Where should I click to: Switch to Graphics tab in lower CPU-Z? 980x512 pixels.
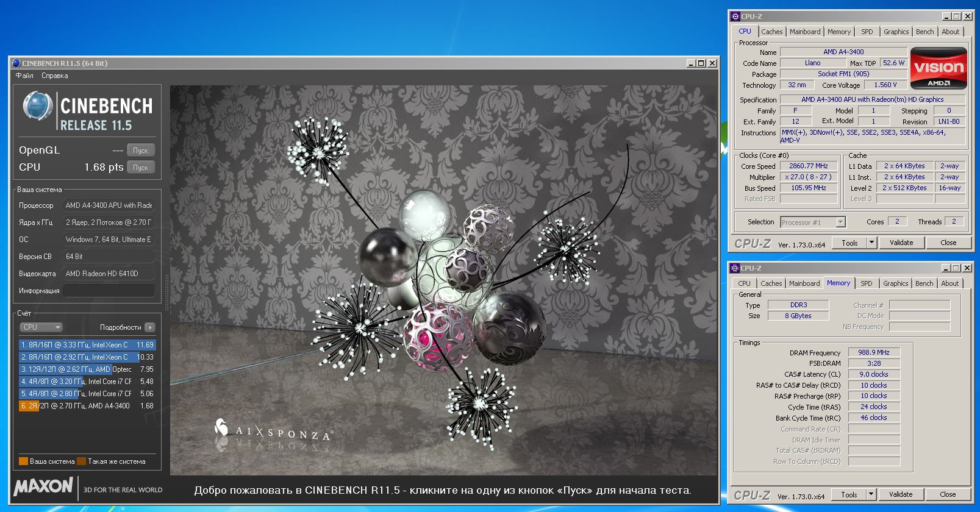click(895, 283)
